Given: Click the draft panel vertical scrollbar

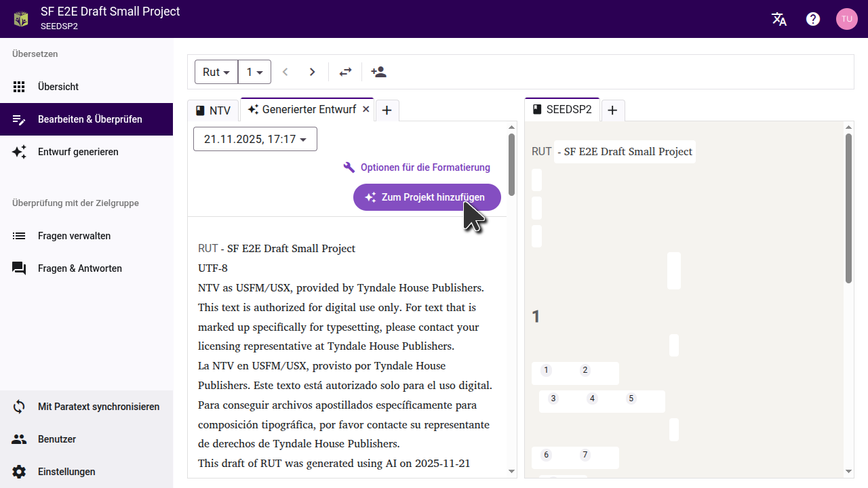Looking at the screenshot, I should pos(511,163).
